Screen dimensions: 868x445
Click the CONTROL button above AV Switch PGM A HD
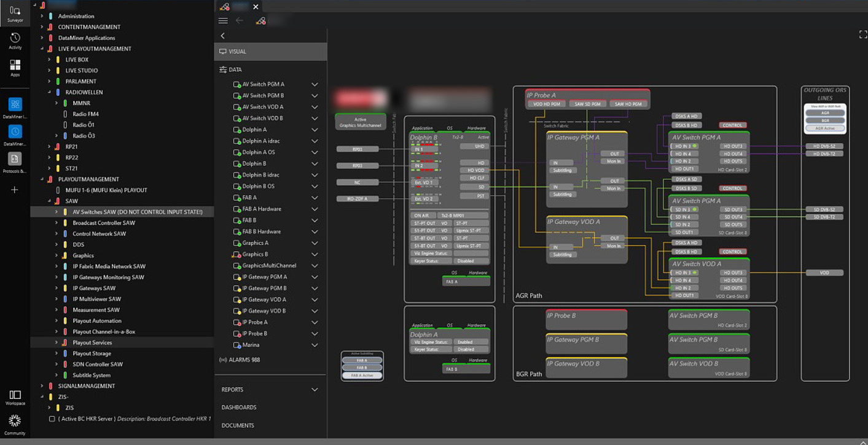pos(732,125)
